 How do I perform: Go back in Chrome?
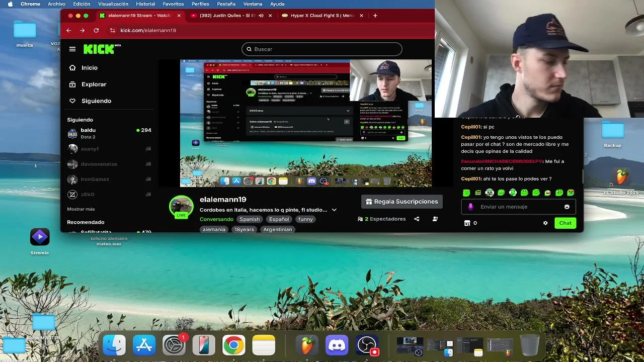click(68, 30)
